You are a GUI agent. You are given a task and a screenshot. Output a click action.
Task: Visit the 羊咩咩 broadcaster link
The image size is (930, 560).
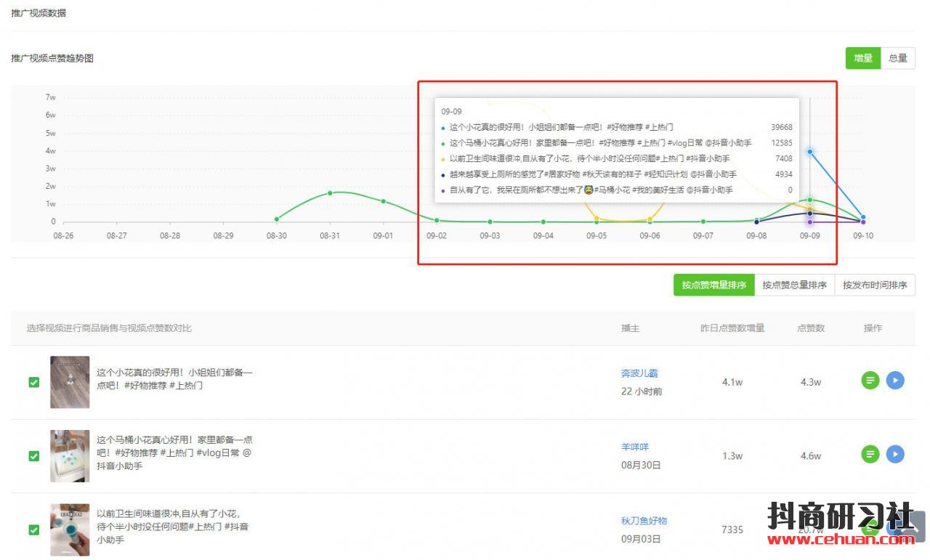pyautogui.click(x=634, y=447)
